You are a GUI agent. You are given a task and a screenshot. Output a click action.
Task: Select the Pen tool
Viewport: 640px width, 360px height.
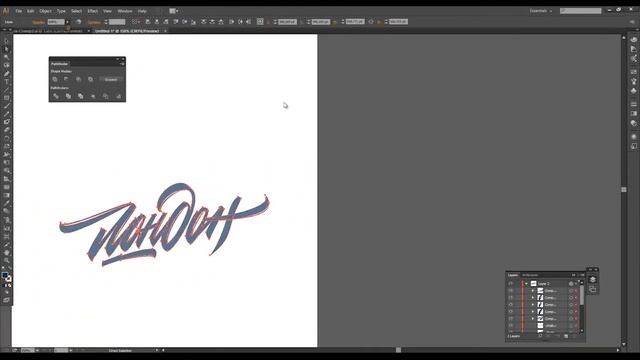[7, 73]
